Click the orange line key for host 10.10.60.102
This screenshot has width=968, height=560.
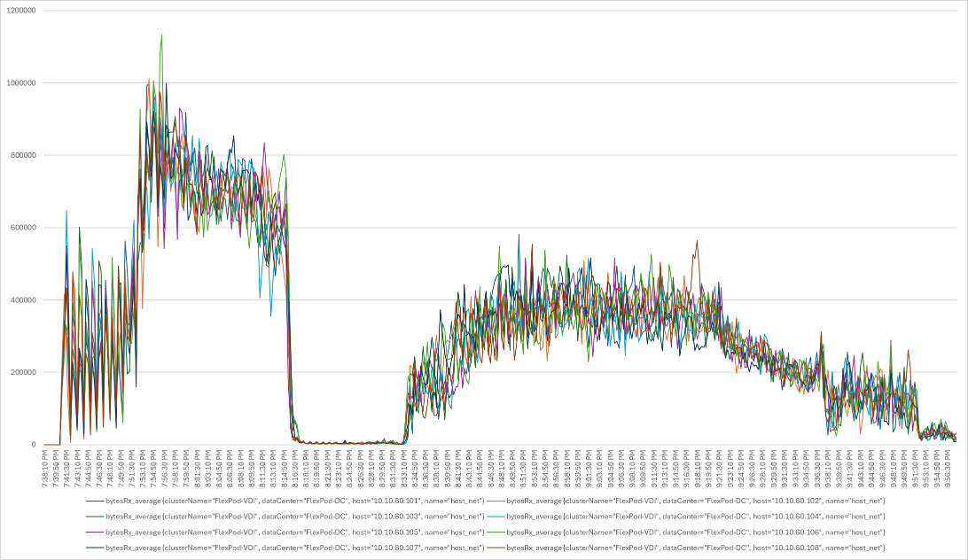tap(496, 500)
